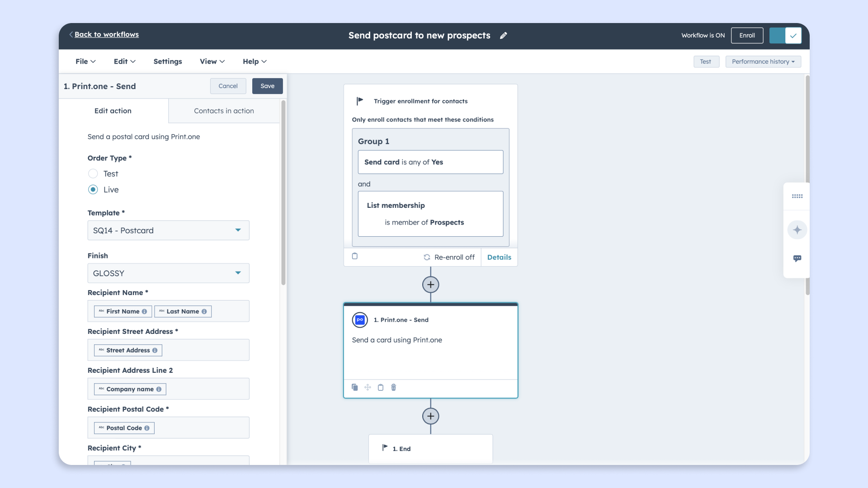Copy the Print.one action to clipboard
The width and height of the screenshot is (868, 488).
click(x=380, y=387)
